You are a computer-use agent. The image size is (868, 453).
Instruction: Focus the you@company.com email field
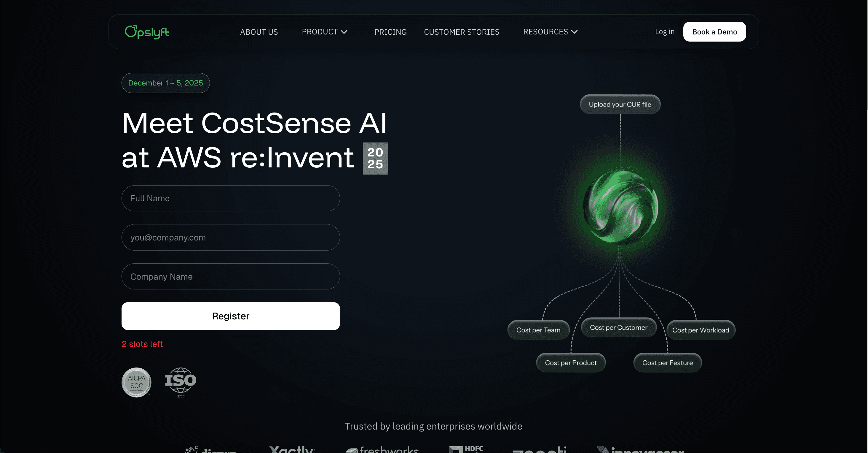(x=230, y=237)
